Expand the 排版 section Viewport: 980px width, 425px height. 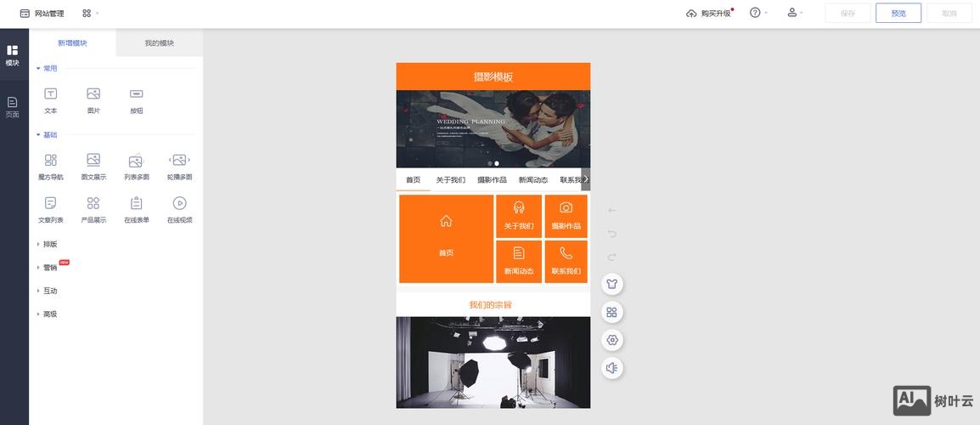[49, 244]
